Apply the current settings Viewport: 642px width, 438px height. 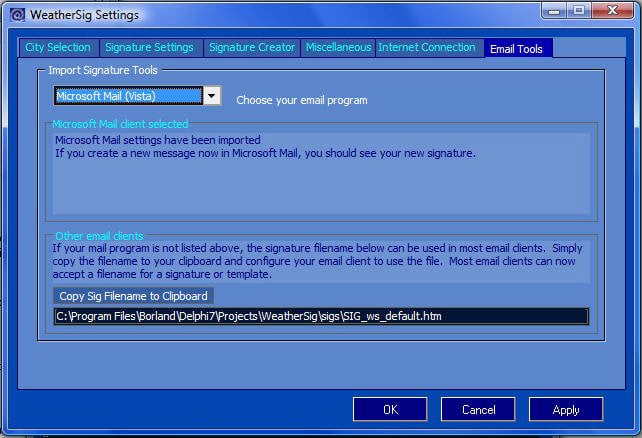(566, 410)
